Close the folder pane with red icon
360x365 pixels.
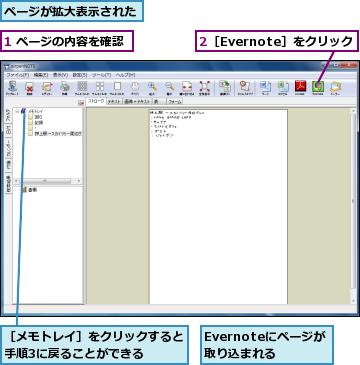tap(81, 103)
